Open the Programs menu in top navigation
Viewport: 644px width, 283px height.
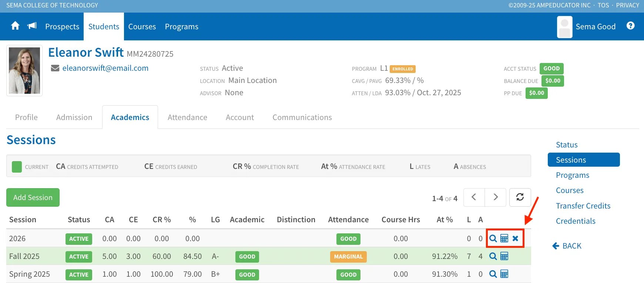click(182, 27)
